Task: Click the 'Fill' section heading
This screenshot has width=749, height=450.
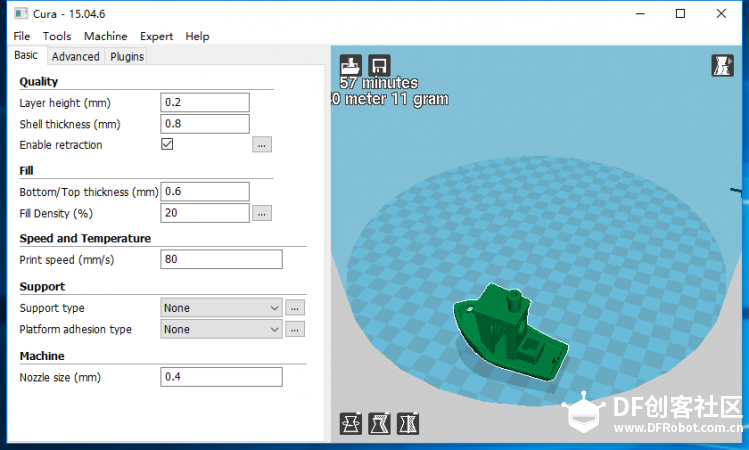Action: click(26, 171)
